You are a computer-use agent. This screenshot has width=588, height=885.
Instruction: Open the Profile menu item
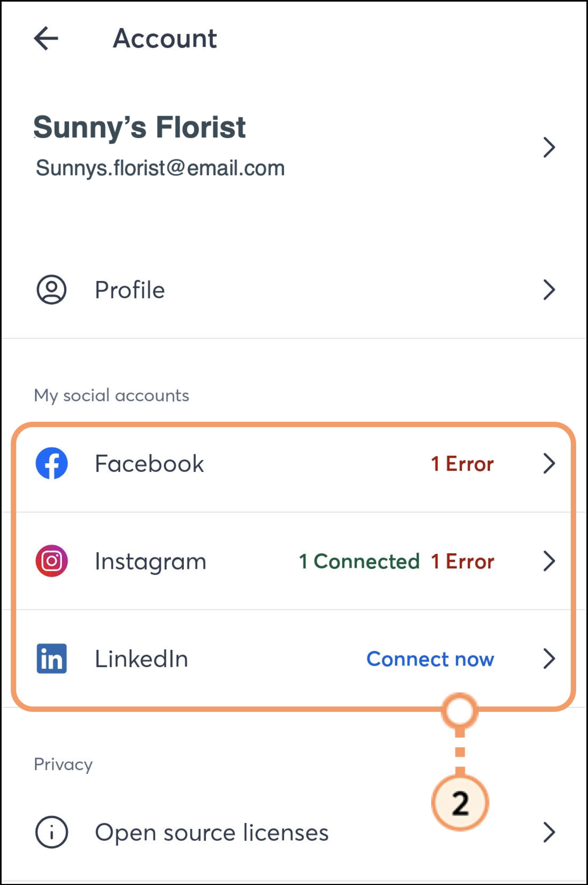coord(130,290)
